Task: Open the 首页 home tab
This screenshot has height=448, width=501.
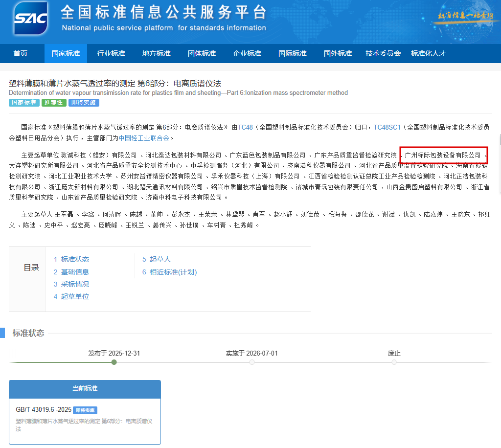Action: coord(21,53)
